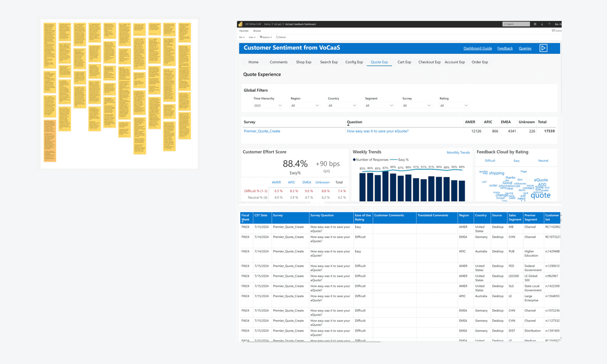
Task: Open the settings gear icon
Action: (x=535, y=24)
